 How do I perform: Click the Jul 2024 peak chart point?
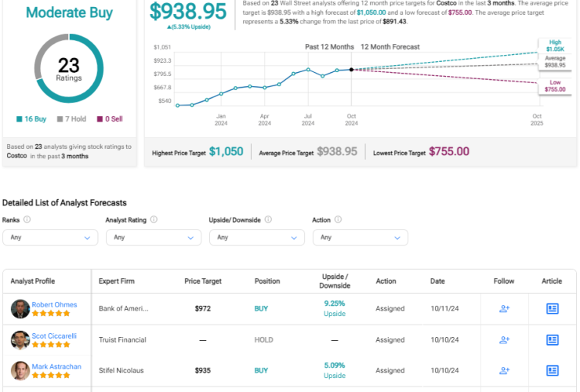tap(308, 70)
